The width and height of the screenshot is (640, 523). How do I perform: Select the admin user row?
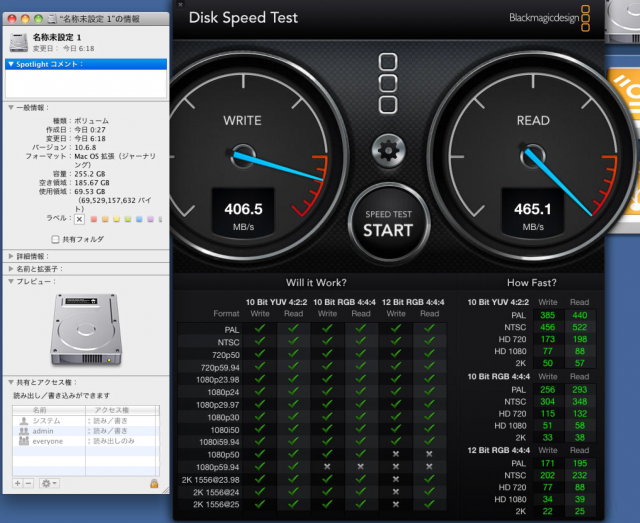[86, 431]
